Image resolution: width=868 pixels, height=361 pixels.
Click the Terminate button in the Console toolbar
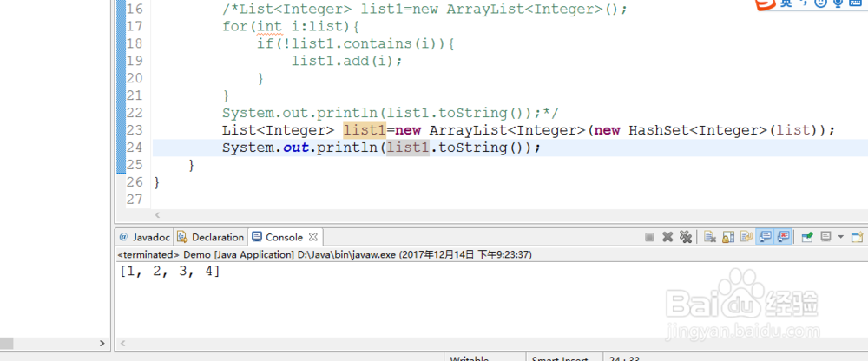[x=649, y=237]
